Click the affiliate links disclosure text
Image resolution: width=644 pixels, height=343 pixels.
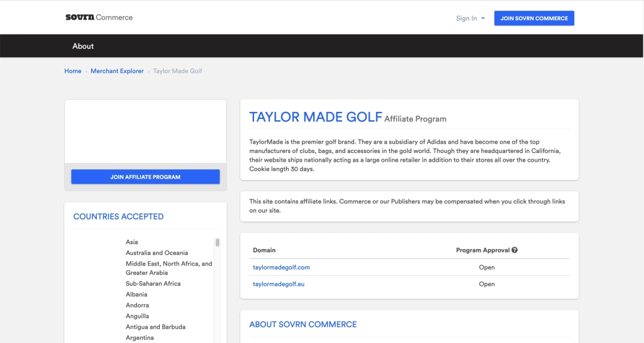(407, 206)
